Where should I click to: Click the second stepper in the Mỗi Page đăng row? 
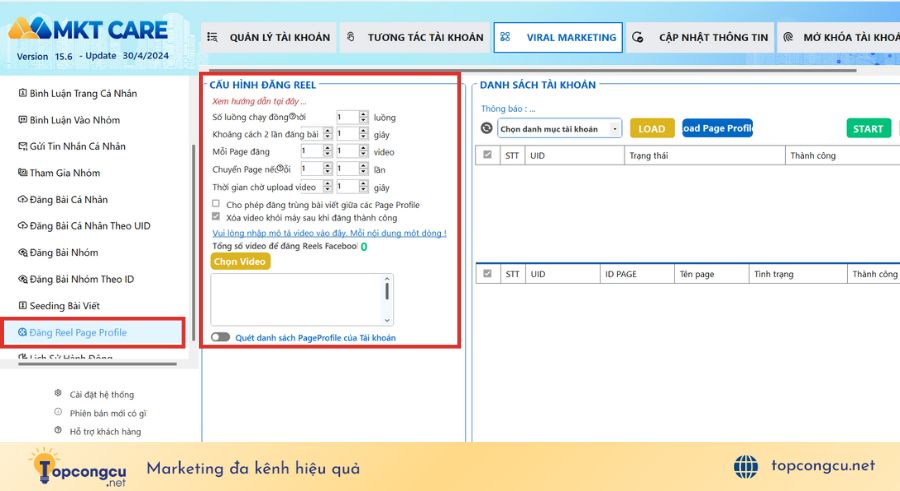(363, 151)
